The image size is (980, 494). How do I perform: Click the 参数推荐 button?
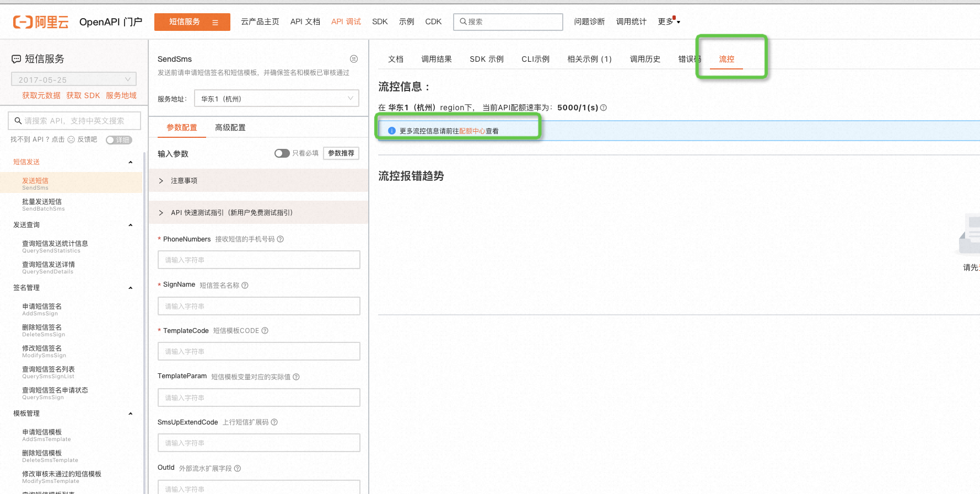tap(341, 153)
